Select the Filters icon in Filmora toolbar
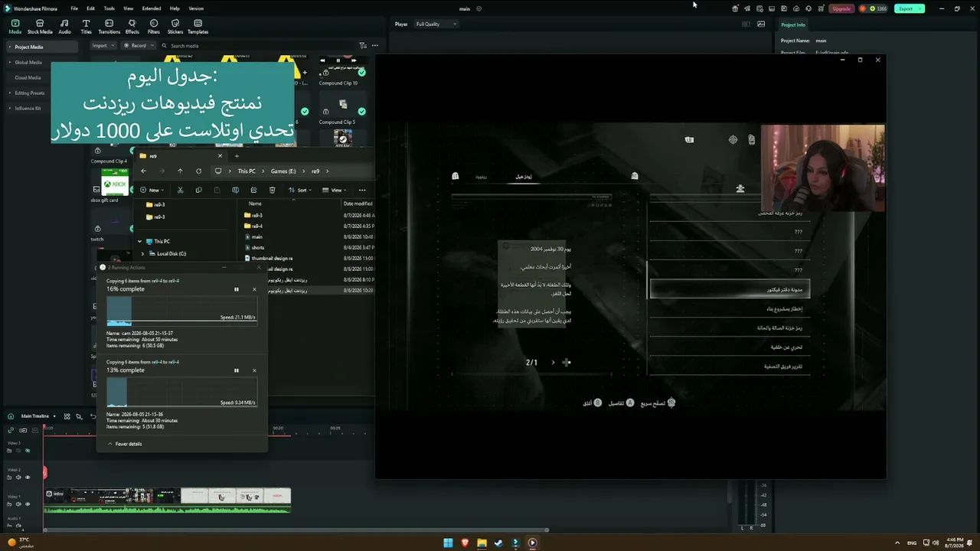Screen dimensions: 980x551 pyautogui.click(x=154, y=27)
